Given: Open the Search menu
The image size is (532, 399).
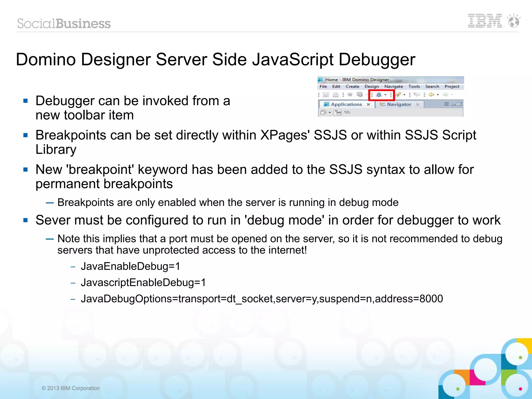Looking at the screenshot, I should (x=432, y=86).
